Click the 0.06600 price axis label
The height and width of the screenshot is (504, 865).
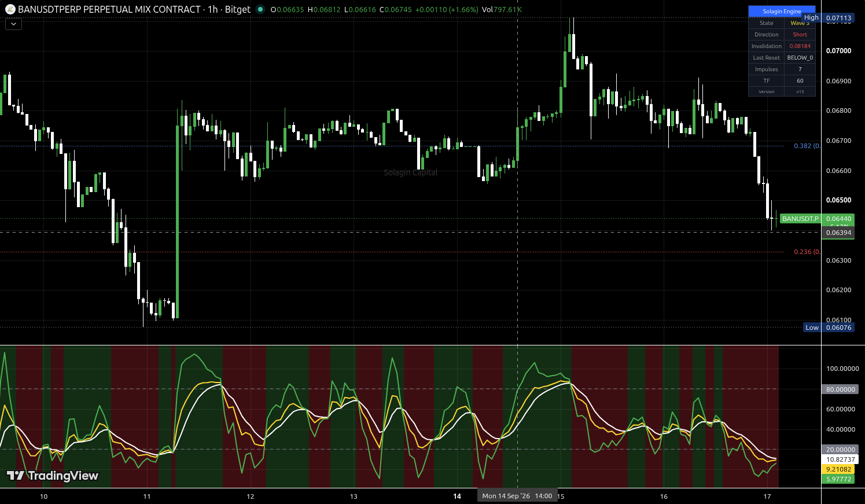pyautogui.click(x=838, y=171)
